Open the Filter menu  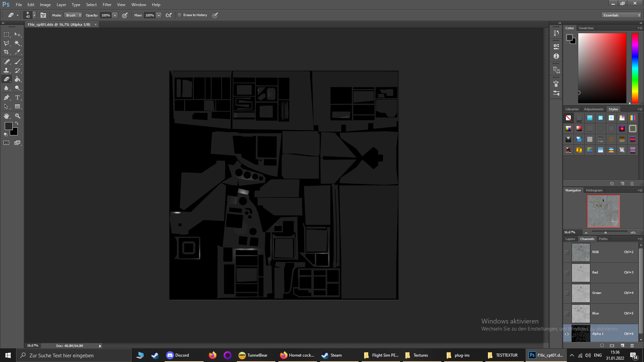click(x=107, y=5)
